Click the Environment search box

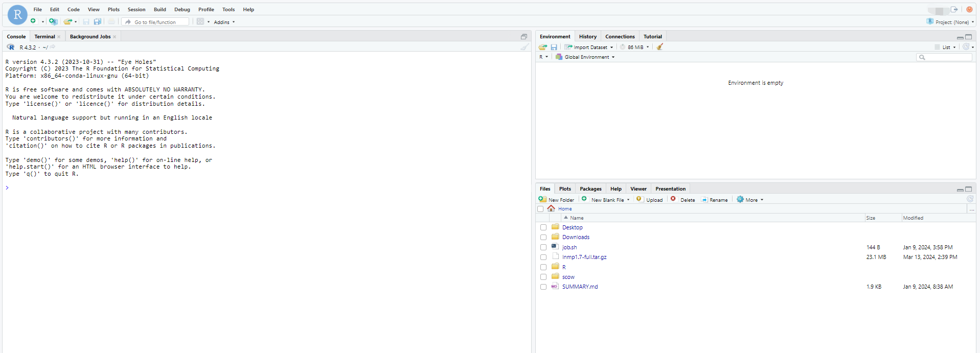[x=944, y=57]
